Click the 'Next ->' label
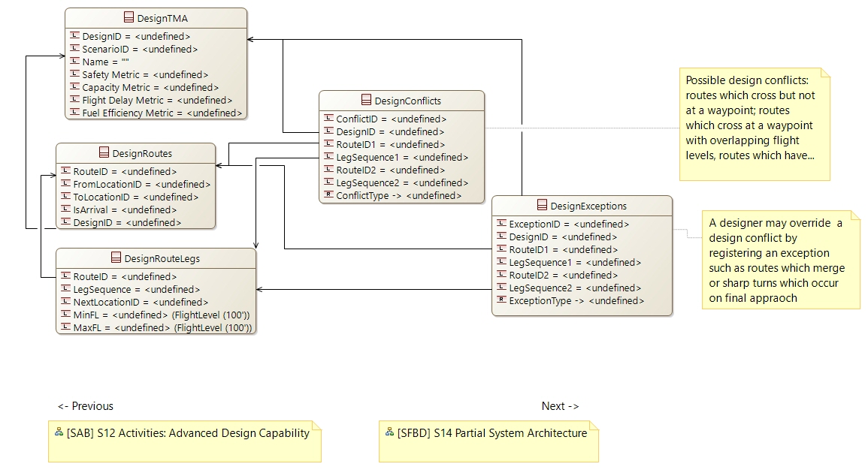This screenshot has width=868, height=470. 560,406
